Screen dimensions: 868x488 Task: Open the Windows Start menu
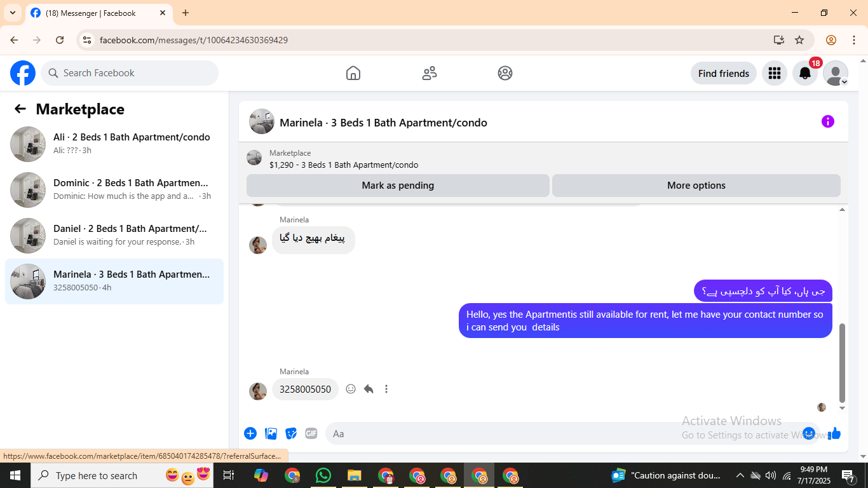15,475
